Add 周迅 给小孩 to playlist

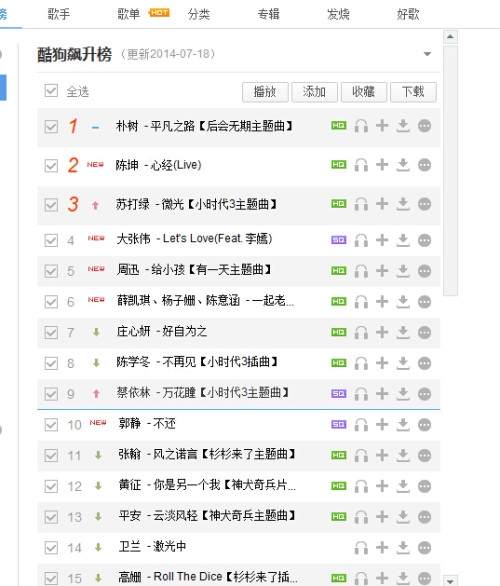click(x=382, y=270)
